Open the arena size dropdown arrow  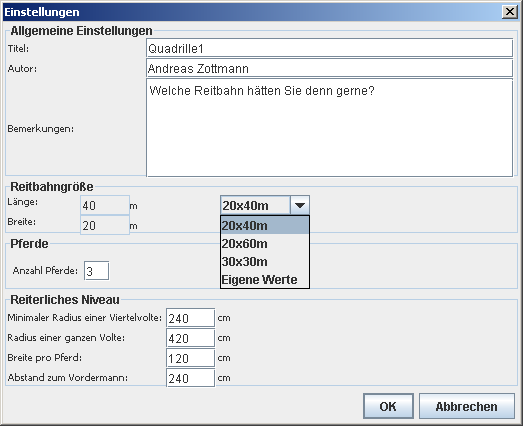pyautogui.click(x=300, y=205)
